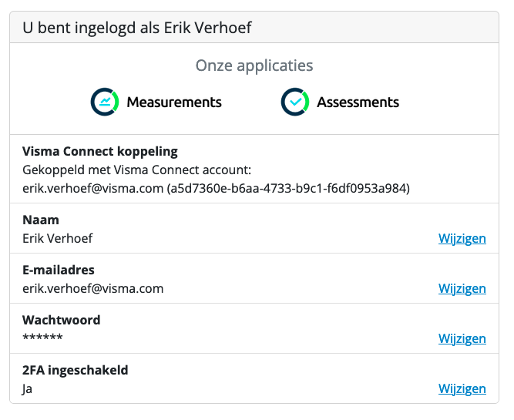The height and width of the screenshot is (420, 514).
Task: Click the 'Onze applicaties' heading
Action: pos(254,66)
